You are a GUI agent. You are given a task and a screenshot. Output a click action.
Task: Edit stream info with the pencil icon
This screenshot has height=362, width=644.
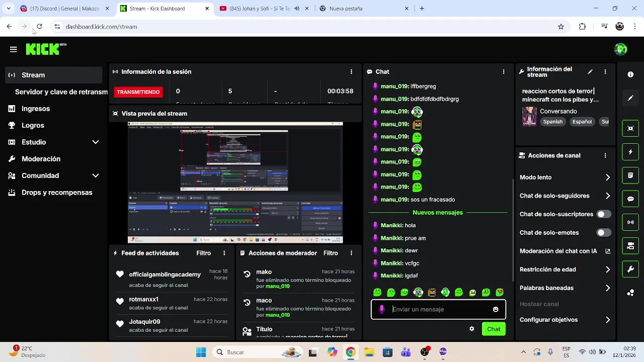coord(590,72)
